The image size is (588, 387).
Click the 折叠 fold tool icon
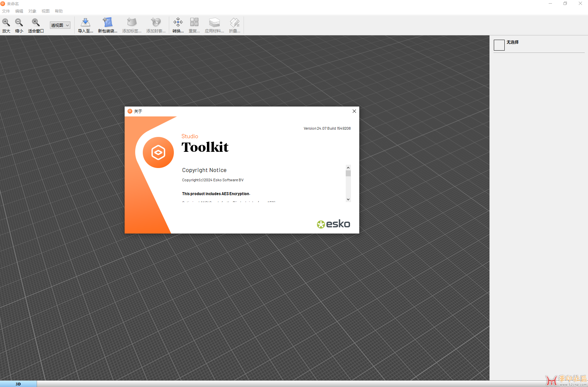(x=234, y=22)
